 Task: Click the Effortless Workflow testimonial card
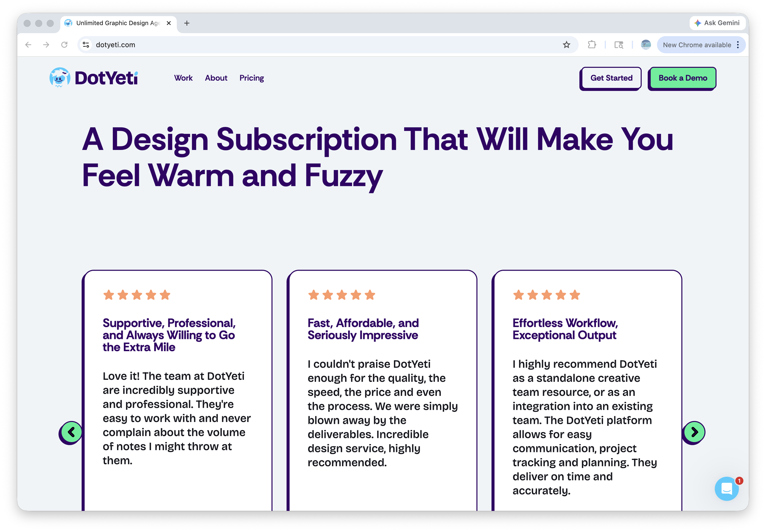tap(587, 390)
